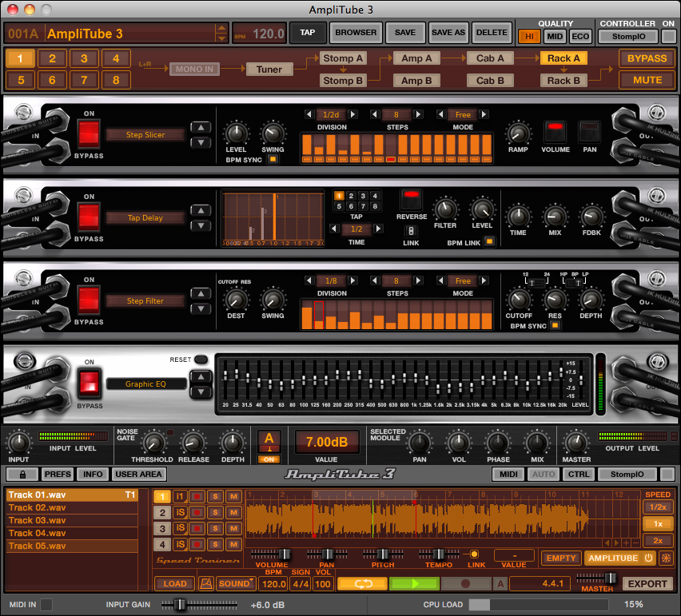Click the INPUT GAIN slider handle

pyautogui.click(x=180, y=604)
